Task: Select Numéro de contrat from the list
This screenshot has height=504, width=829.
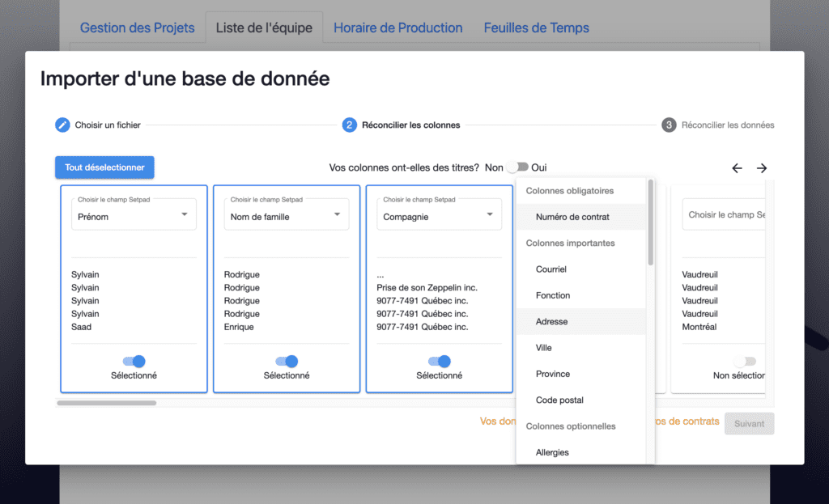Action: click(x=572, y=217)
